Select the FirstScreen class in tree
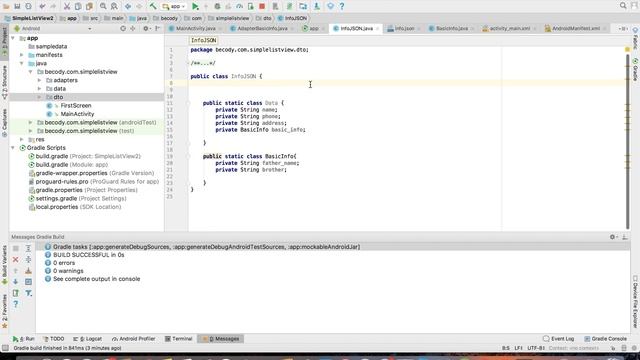The image size is (640, 360). point(76,105)
